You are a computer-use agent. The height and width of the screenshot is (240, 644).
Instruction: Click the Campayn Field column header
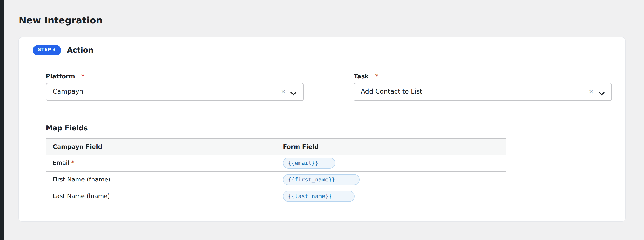coord(77,147)
